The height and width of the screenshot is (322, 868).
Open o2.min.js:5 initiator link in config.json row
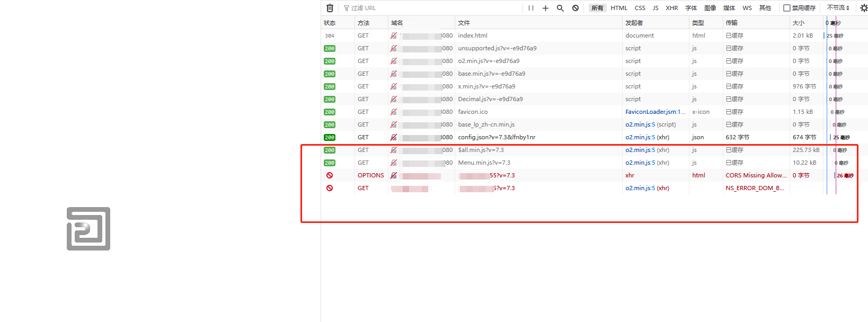click(x=640, y=137)
